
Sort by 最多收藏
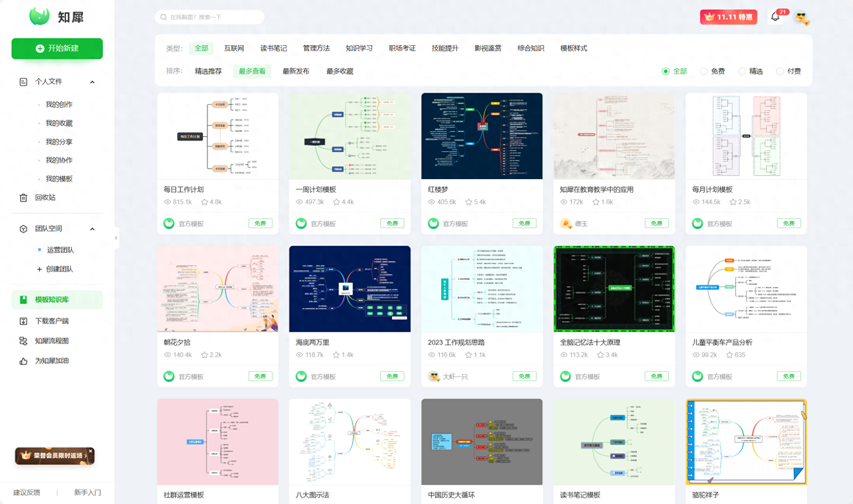(340, 71)
